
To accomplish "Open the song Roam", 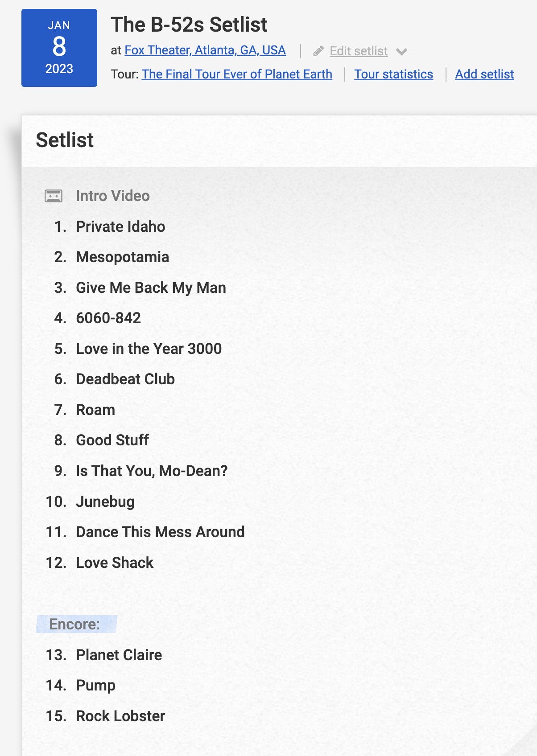I will 95,410.
